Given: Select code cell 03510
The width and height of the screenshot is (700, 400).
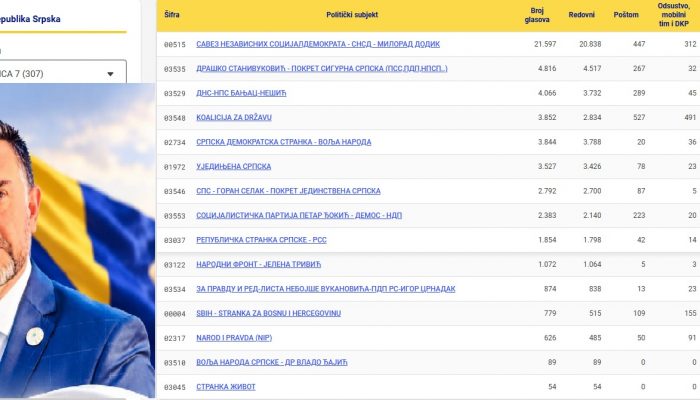Looking at the screenshot, I should (175, 363).
